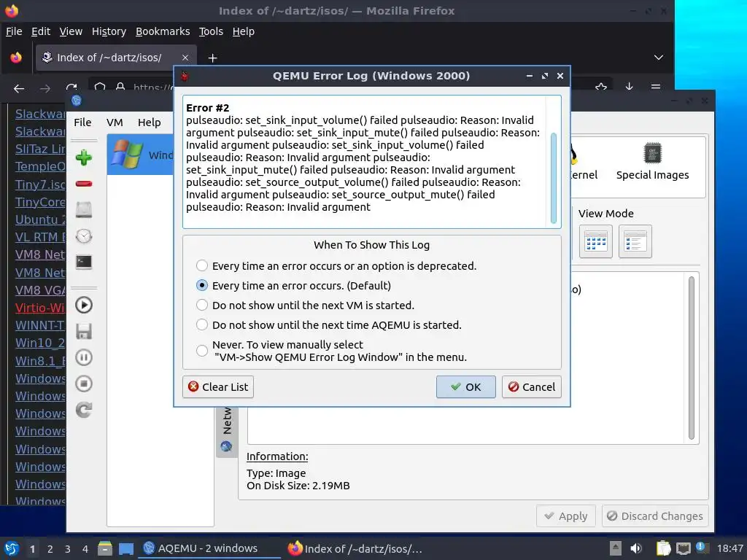The width and height of the screenshot is (747, 560).
Task: Open the terminal icon in AQEMU sidebar
Action: point(84,262)
